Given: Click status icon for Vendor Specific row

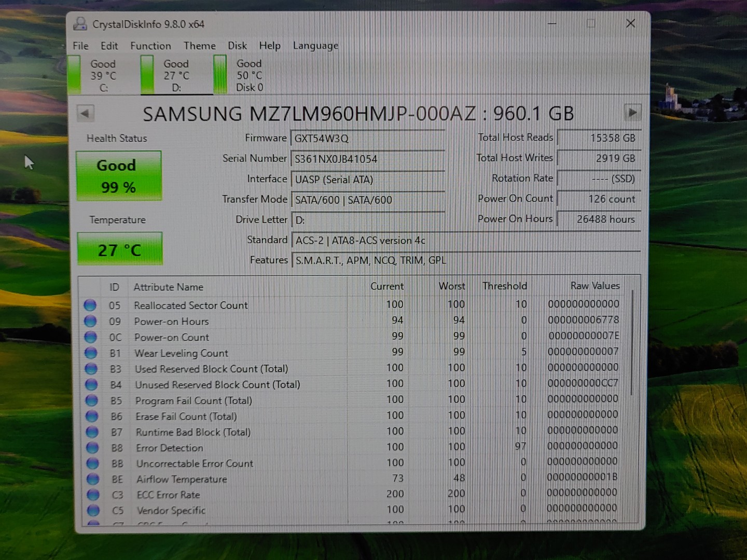Looking at the screenshot, I should pos(93,510).
